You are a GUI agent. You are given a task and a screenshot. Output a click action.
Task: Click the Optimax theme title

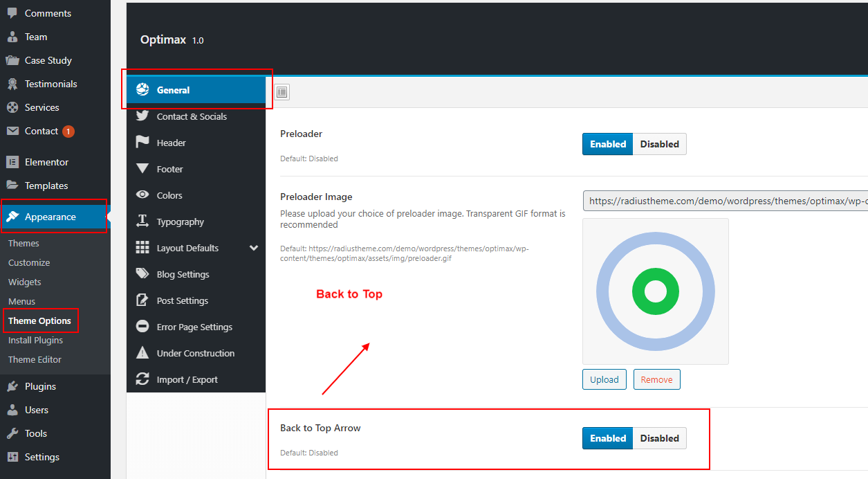163,40
